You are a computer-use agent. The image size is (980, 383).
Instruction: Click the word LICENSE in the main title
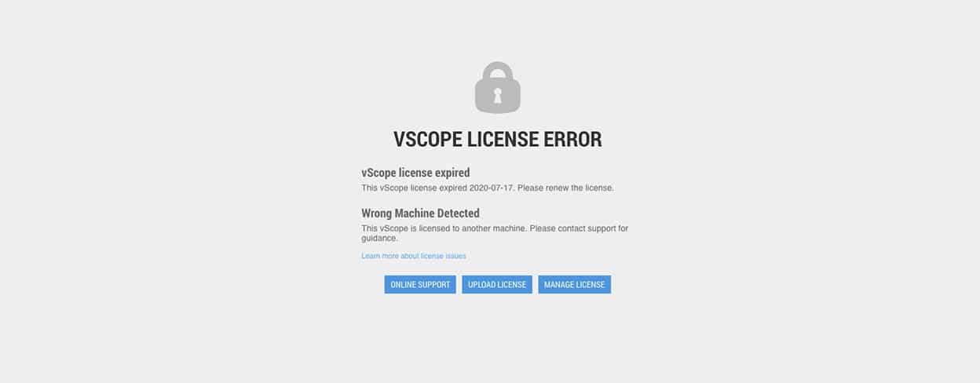(x=502, y=140)
